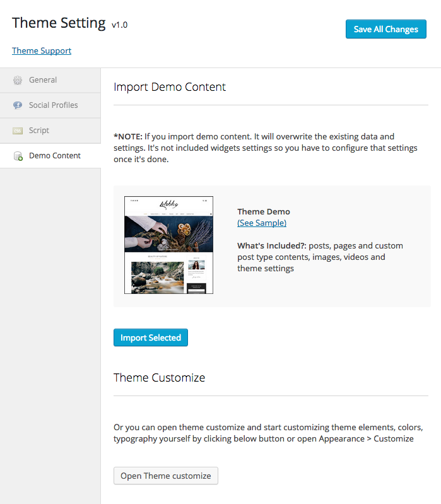Follow the See Sample link
441x504 pixels.
[x=262, y=223]
